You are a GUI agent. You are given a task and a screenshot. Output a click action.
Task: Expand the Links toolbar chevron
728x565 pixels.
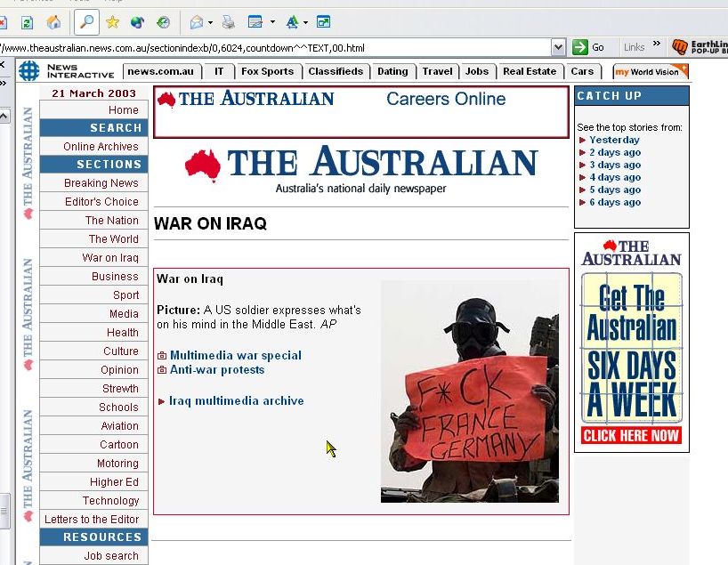click(x=657, y=44)
